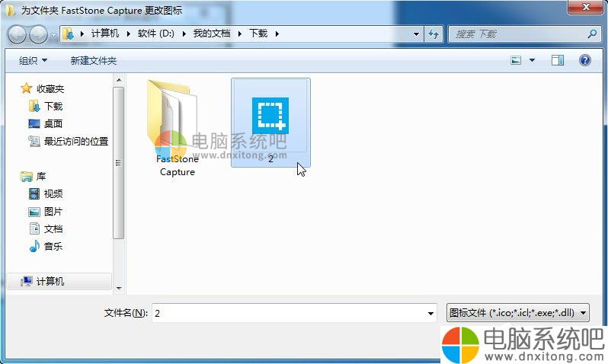Open the address bar history dropdown
608x364 pixels.
tap(416, 34)
